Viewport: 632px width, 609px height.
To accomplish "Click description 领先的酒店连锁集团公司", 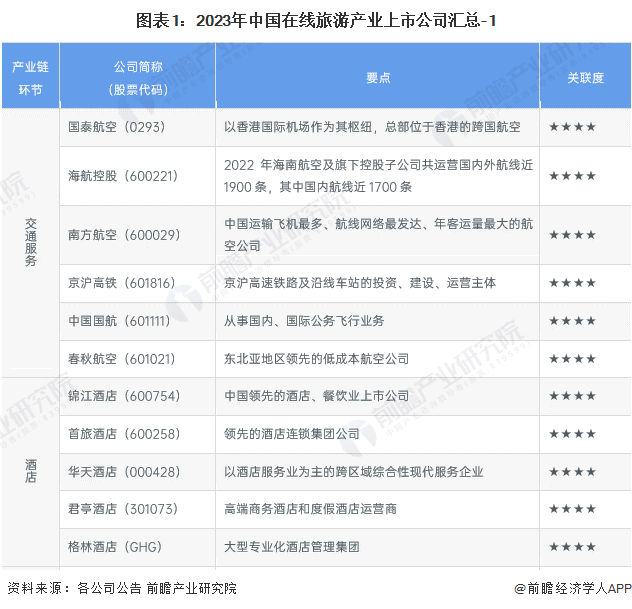I will (292, 434).
